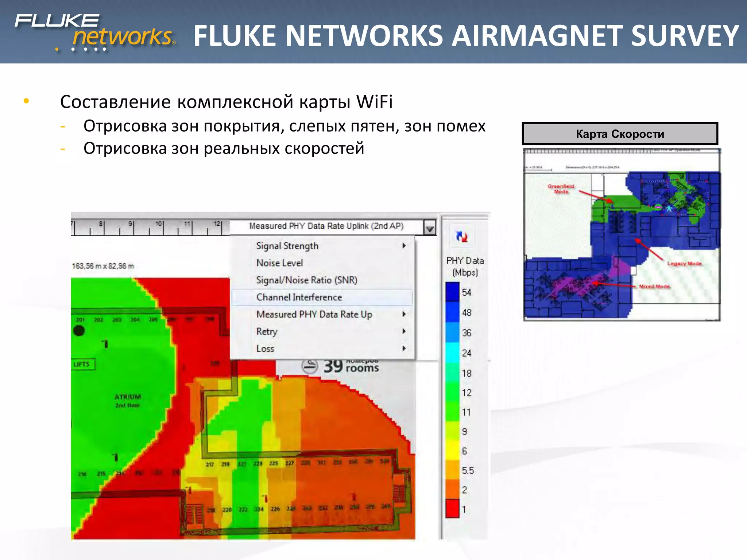Click the red 1 Mbps legend swatch
Screen dimensions: 747x560
click(x=452, y=509)
